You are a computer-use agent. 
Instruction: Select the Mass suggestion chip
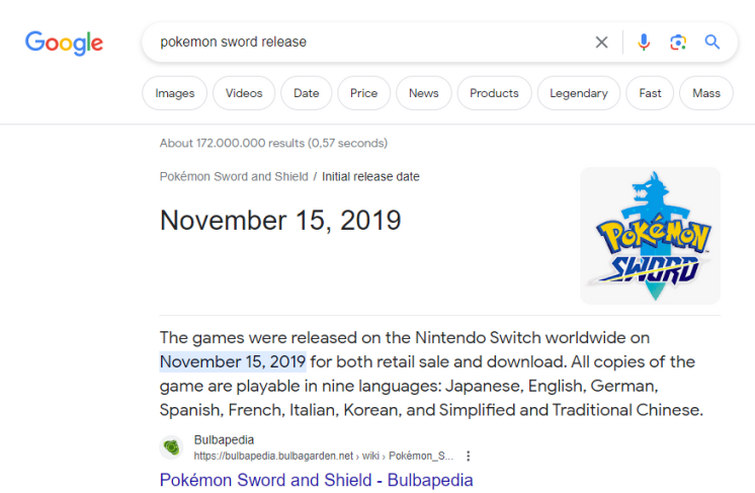(706, 93)
